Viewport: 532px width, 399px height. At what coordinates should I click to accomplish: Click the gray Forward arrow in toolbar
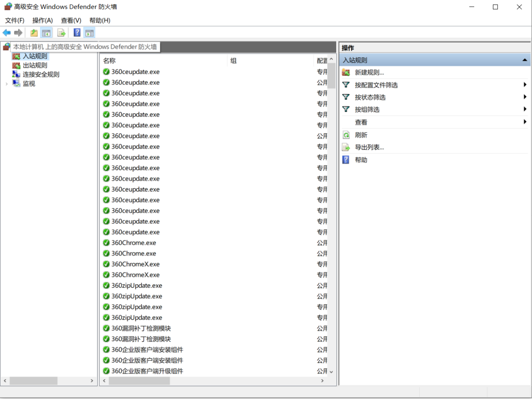tap(18, 33)
